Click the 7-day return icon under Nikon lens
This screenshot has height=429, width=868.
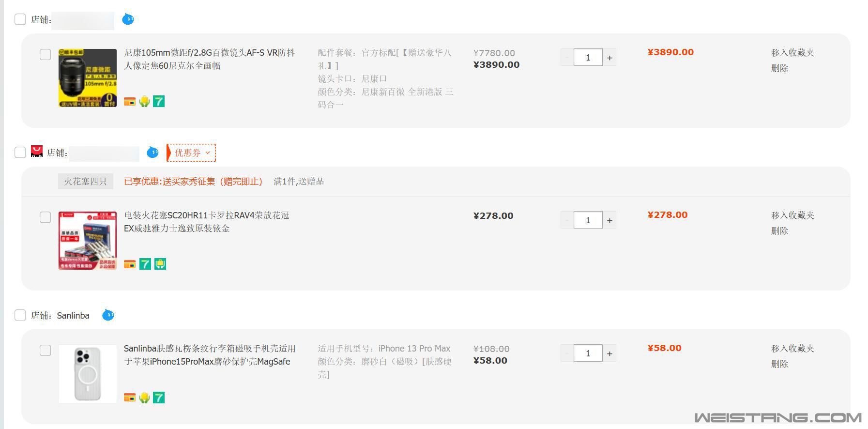pos(159,101)
